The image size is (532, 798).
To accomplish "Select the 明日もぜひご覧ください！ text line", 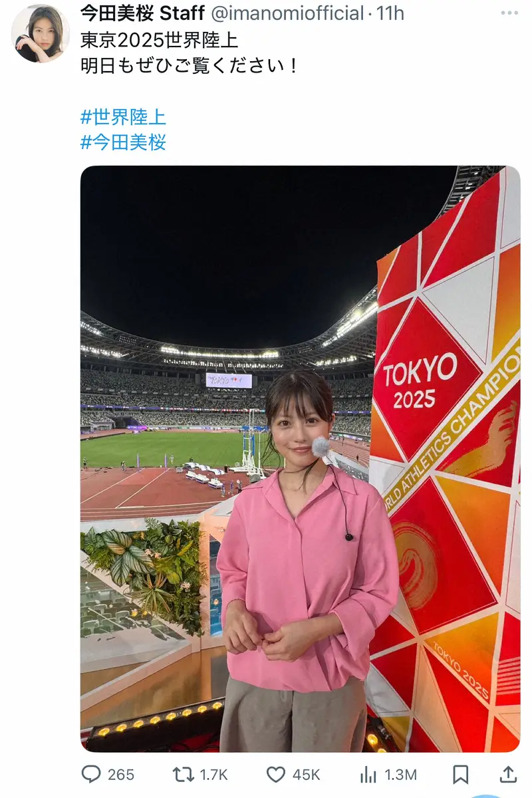I will 190,65.
